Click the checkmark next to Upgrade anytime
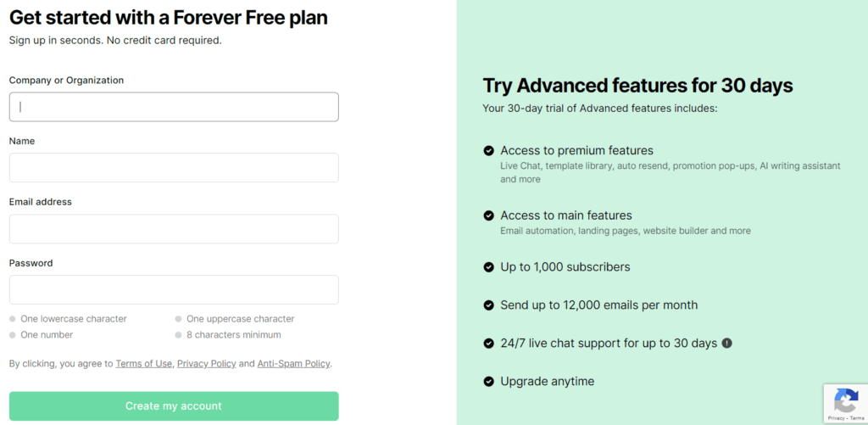 pos(489,382)
